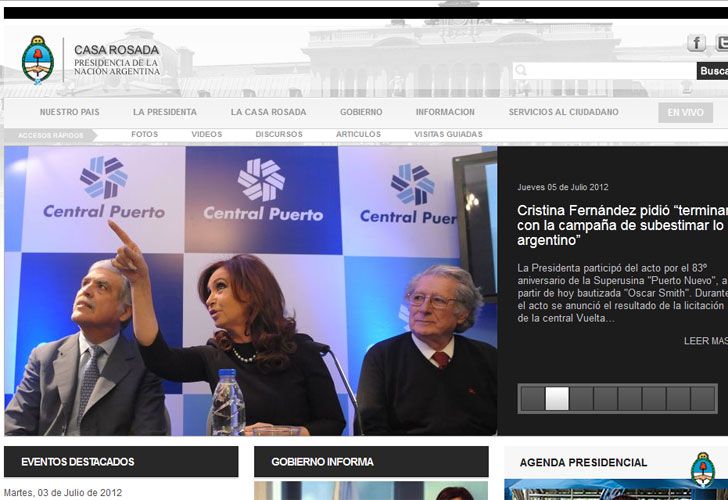The image size is (728, 500).
Task: Click the Eventos Destacados section header
Action: pyautogui.click(x=121, y=461)
